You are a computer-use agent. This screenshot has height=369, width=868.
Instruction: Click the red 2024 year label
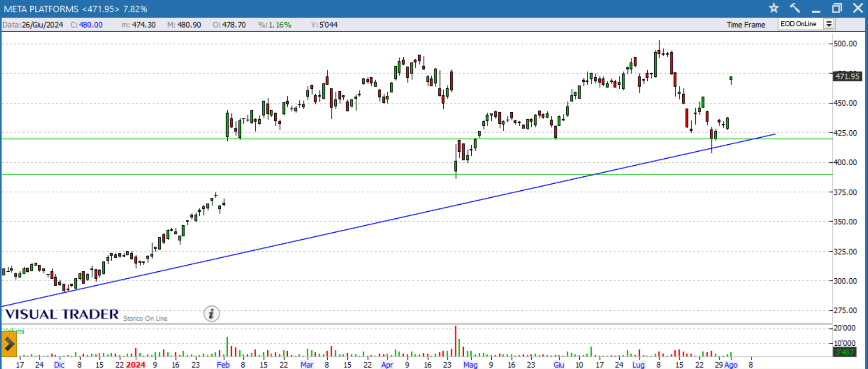pyautogui.click(x=136, y=365)
